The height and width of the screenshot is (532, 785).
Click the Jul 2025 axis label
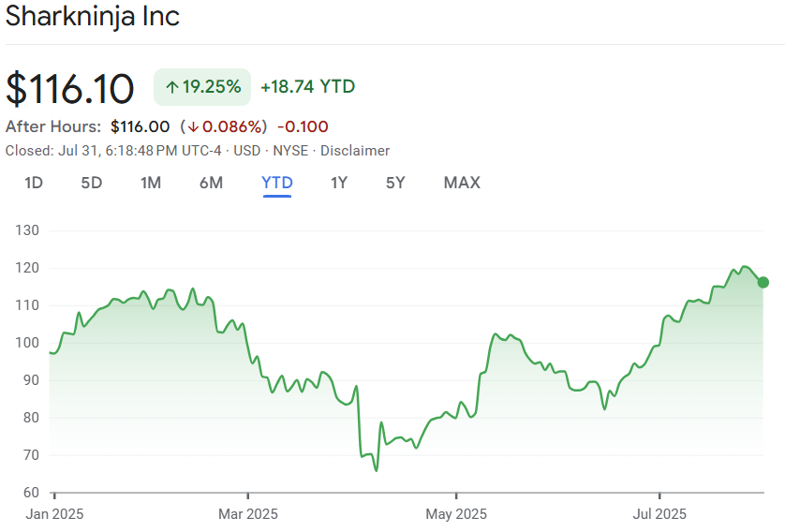click(x=659, y=514)
